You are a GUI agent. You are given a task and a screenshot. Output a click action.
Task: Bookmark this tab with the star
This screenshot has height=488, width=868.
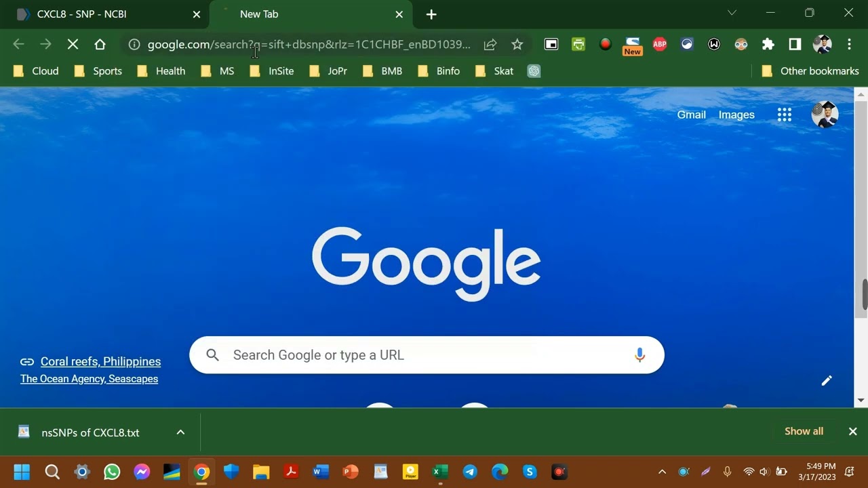[517, 44]
